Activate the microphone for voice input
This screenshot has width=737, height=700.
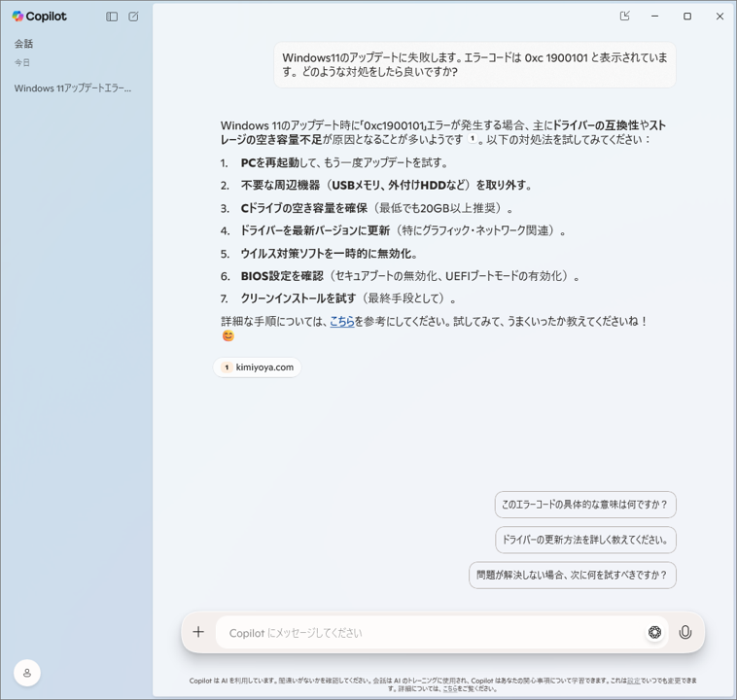(685, 633)
